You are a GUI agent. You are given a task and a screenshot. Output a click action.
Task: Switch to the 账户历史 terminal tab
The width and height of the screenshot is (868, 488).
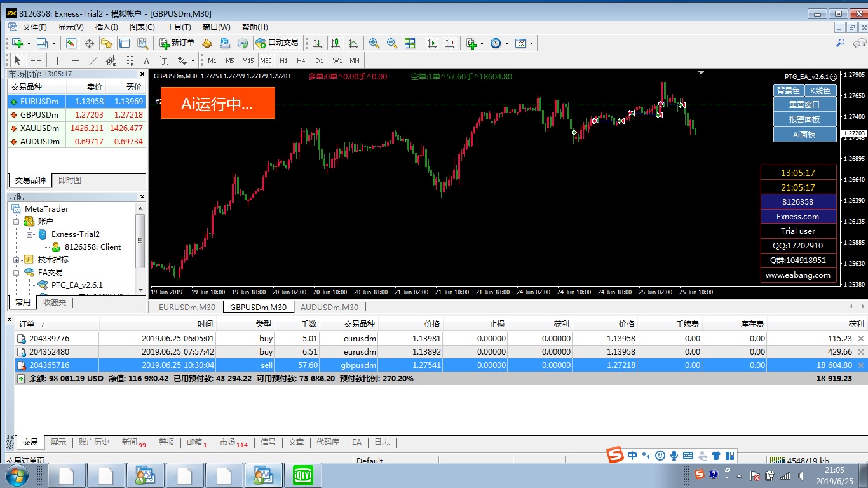94,442
